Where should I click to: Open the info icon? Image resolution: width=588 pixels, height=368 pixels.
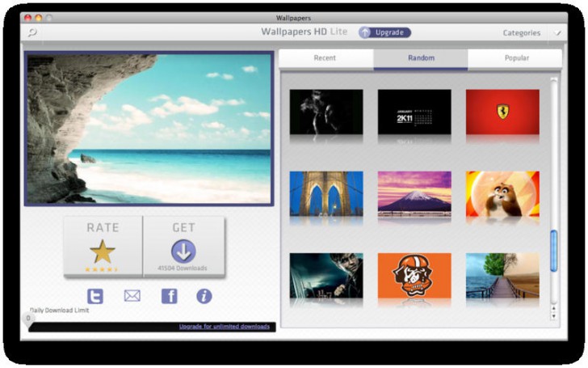pyautogui.click(x=204, y=296)
